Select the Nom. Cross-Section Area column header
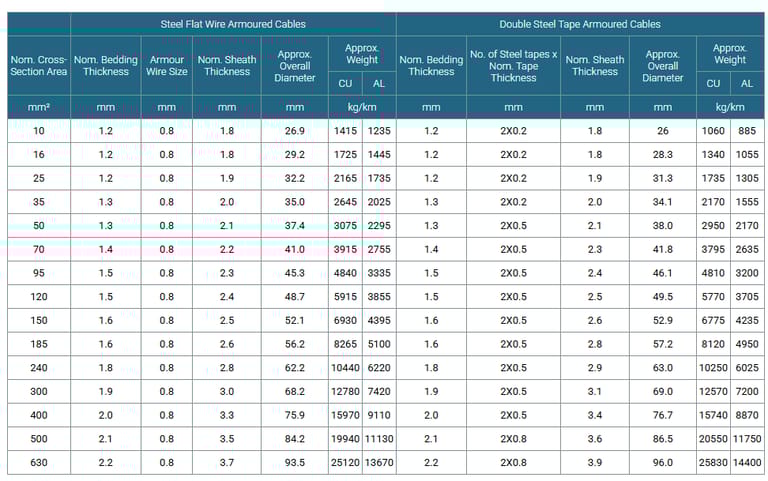The image size is (768, 481). (x=39, y=65)
